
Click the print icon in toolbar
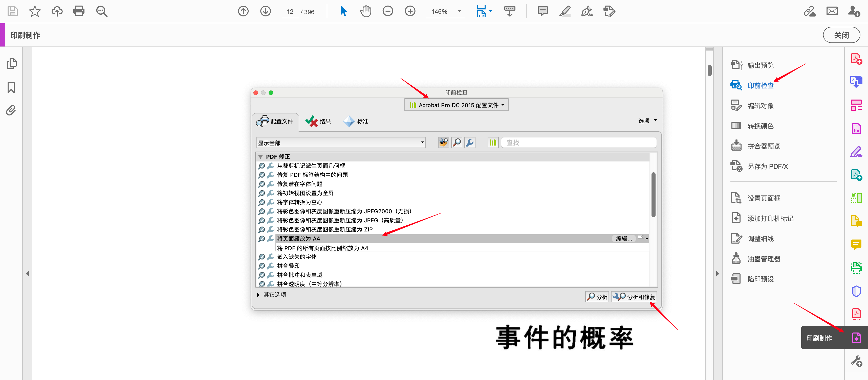click(x=79, y=11)
